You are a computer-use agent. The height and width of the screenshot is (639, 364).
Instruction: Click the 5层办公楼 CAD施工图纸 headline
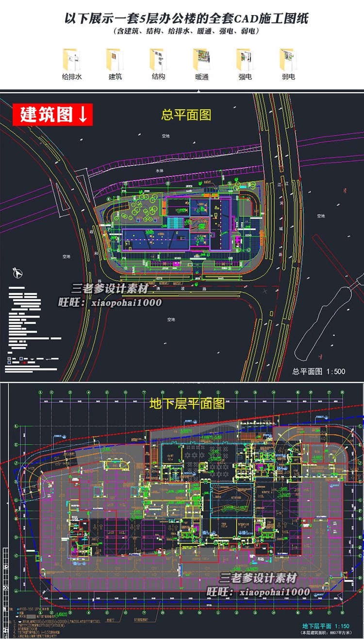pyautogui.click(x=186, y=18)
